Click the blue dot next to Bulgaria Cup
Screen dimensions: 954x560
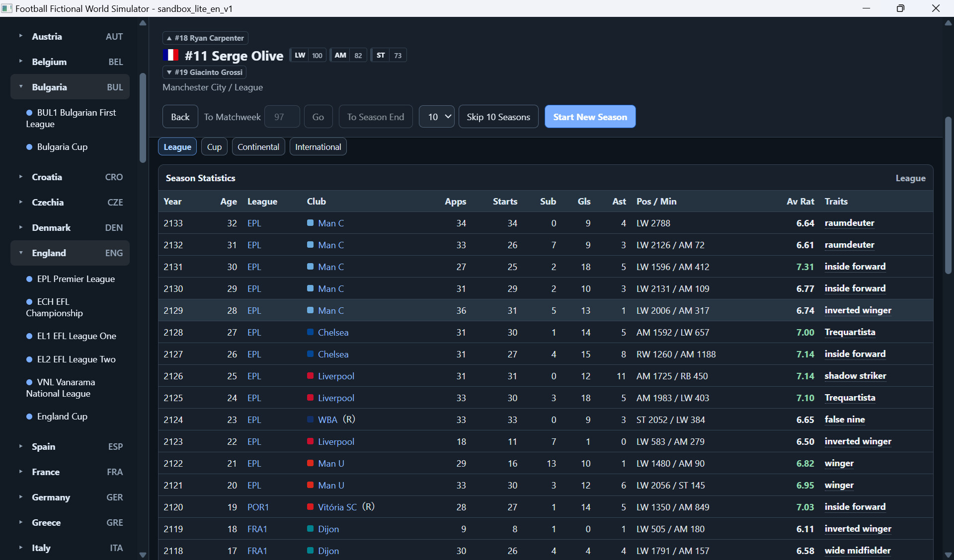(29, 147)
